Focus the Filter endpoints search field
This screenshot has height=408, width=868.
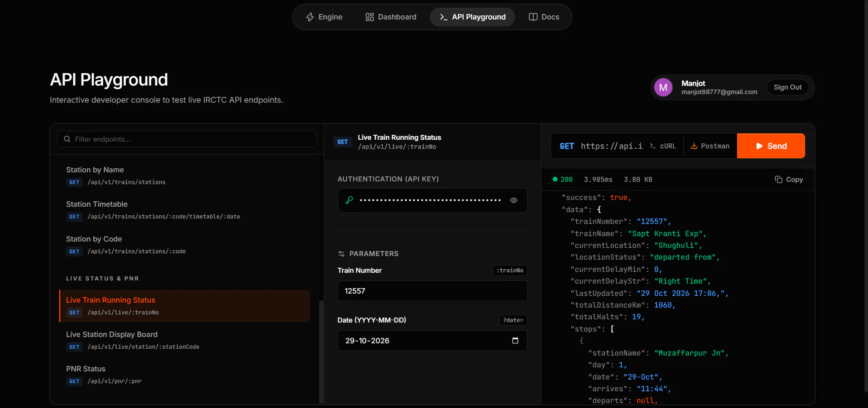coord(187,139)
